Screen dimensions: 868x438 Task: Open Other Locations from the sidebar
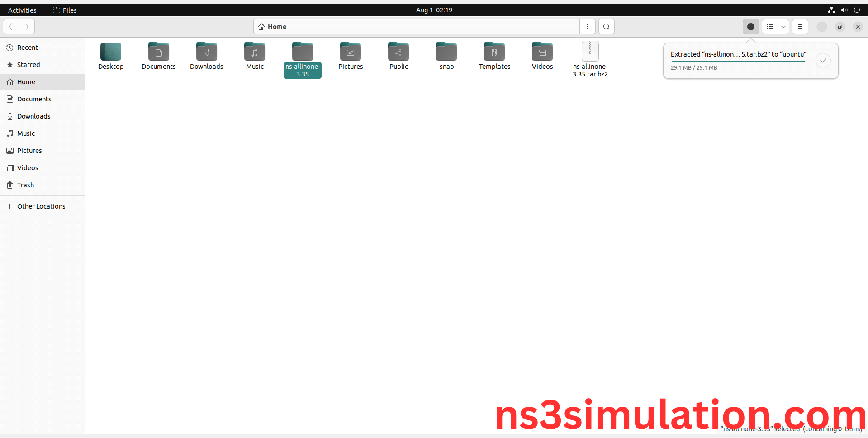coord(41,206)
